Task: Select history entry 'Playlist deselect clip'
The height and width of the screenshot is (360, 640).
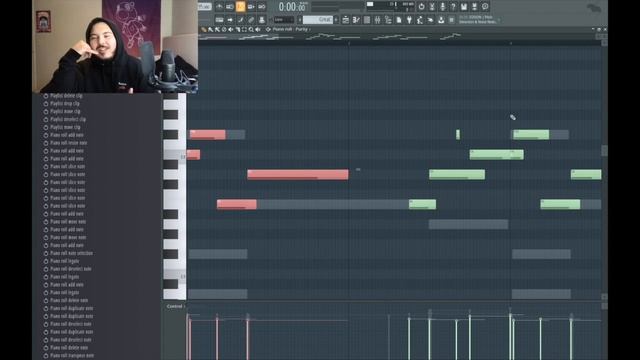Action: [x=68, y=119]
